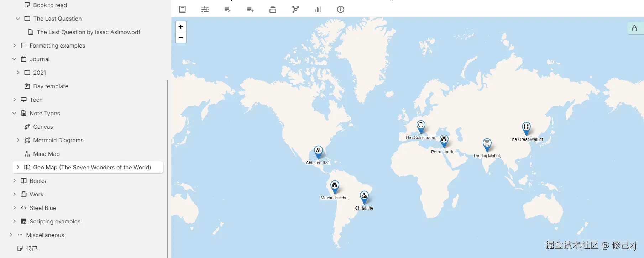Expand the Mermaid Diagrams note
Screen dimensions: 644x258
point(18,140)
